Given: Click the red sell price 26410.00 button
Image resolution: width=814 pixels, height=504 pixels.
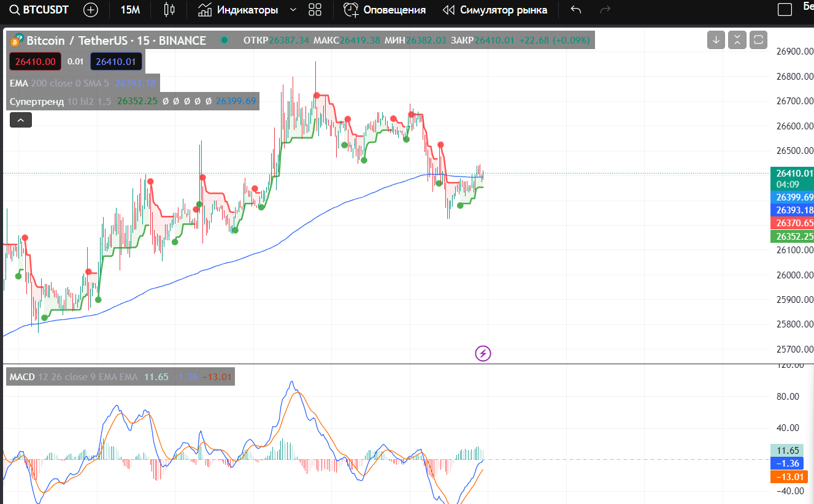Looking at the screenshot, I should (x=36, y=61).
